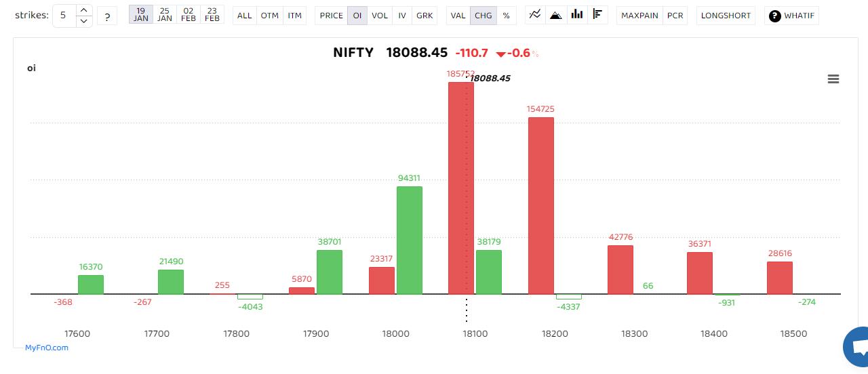This screenshot has width=868, height=374.
Task: Show values with VAL option
Action: click(x=458, y=16)
